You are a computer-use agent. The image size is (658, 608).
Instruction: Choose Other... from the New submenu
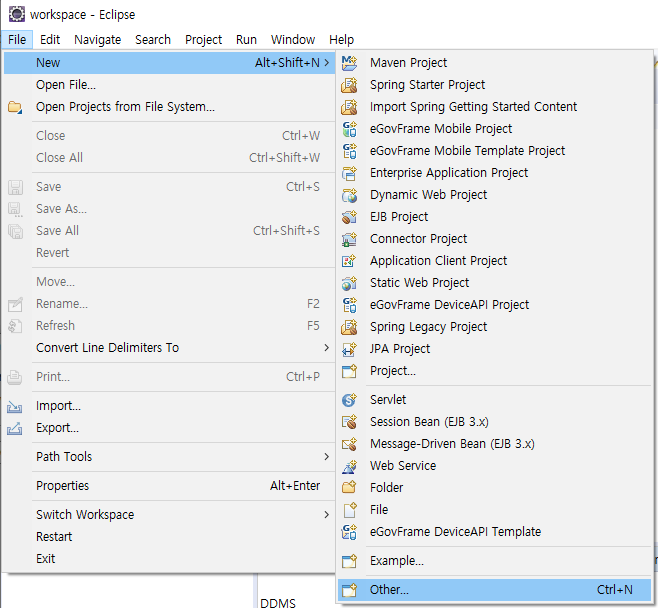[389, 590]
